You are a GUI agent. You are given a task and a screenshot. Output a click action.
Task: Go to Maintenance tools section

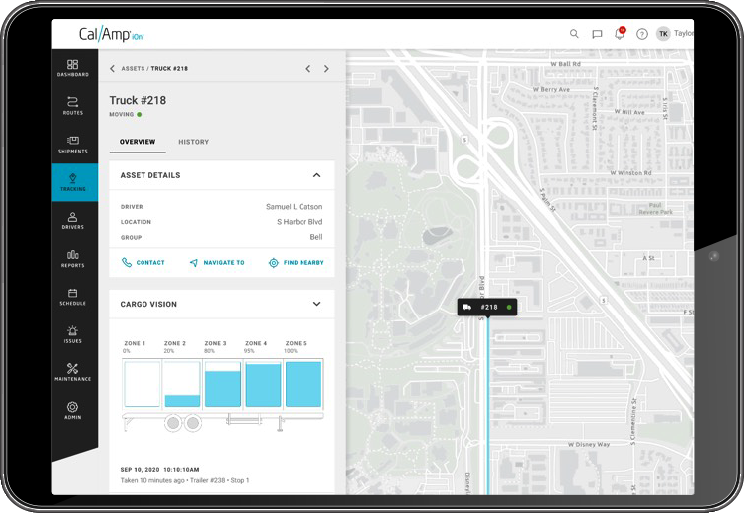pyautogui.click(x=73, y=372)
